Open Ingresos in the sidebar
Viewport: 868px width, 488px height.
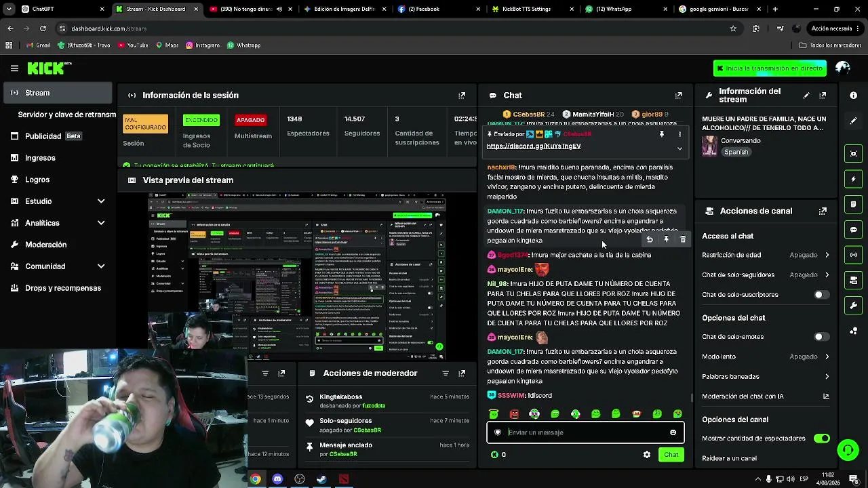(58, 158)
